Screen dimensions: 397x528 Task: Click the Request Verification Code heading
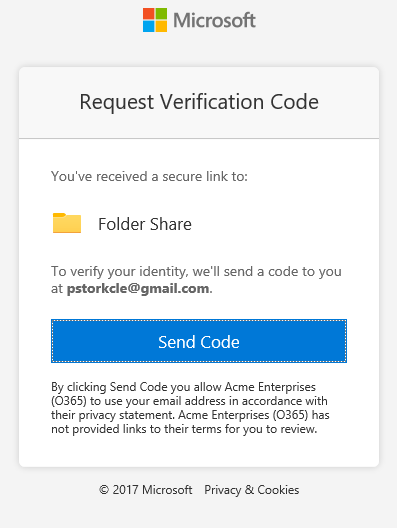pyautogui.click(x=199, y=102)
